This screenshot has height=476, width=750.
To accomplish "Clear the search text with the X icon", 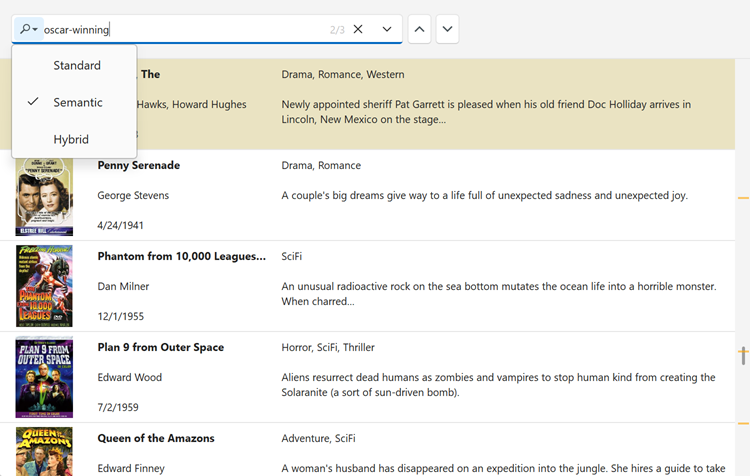I will (358, 29).
